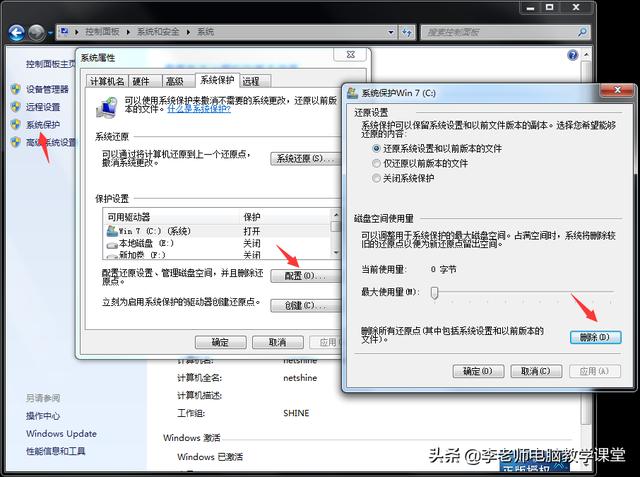The image size is (640, 477).
Task: Open 控制面板主页 link in sidebar
Action: click(x=51, y=64)
